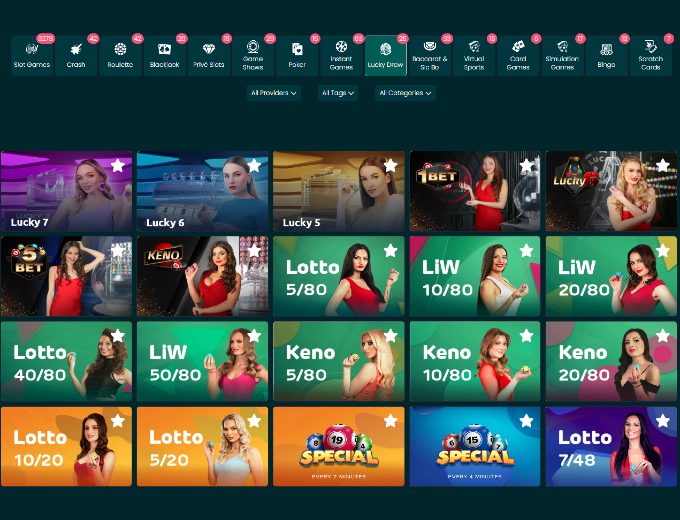
Task: Click star on Lotto 40/80 card
Action: 118,335
